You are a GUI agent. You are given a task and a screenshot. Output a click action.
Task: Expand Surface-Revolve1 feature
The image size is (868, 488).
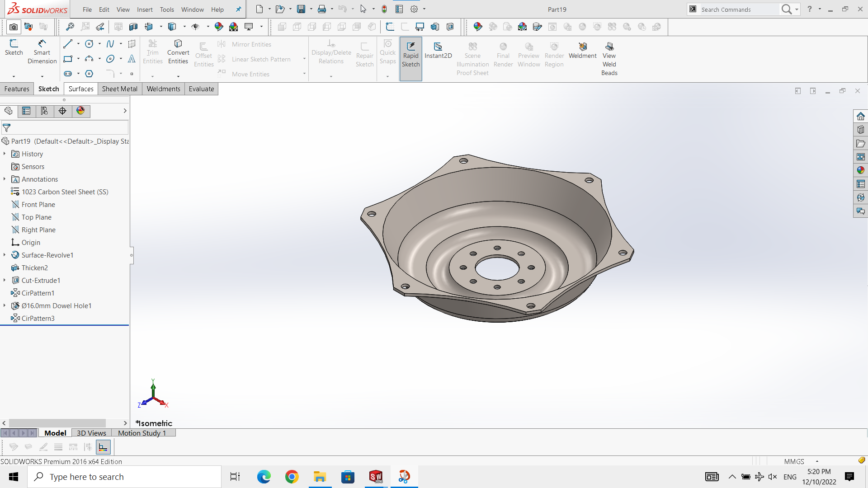(x=5, y=255)
